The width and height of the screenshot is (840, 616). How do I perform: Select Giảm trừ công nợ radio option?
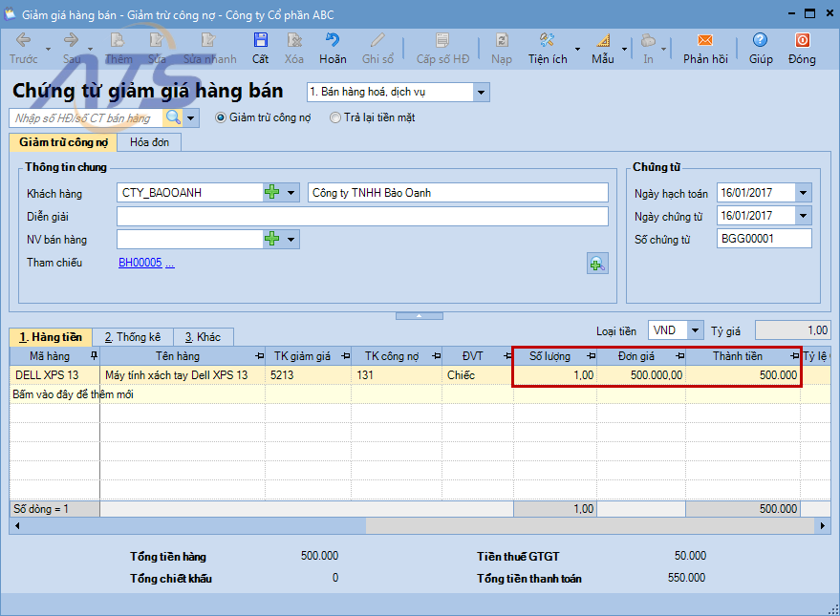[x=221, y=118]
